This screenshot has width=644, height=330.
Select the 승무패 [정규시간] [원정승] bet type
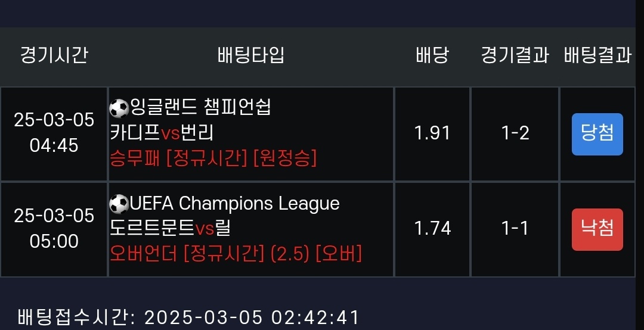tap(213, 158)
